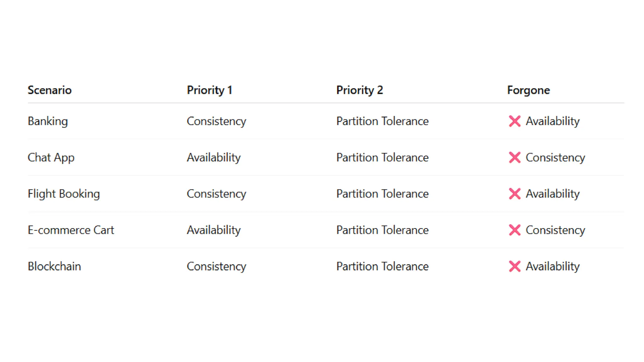Viewport: 644px width, 362px height.
Task: Select the red X icon in Flight Booking row
Action: point(514,194)
